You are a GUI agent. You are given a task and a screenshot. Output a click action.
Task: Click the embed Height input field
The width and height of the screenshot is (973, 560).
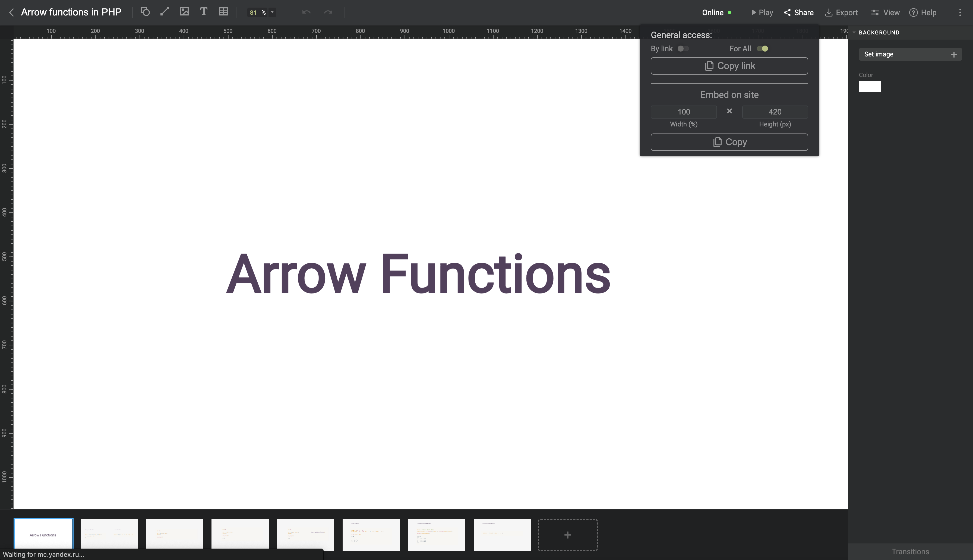pyautogui.click(x=775, y=112)
